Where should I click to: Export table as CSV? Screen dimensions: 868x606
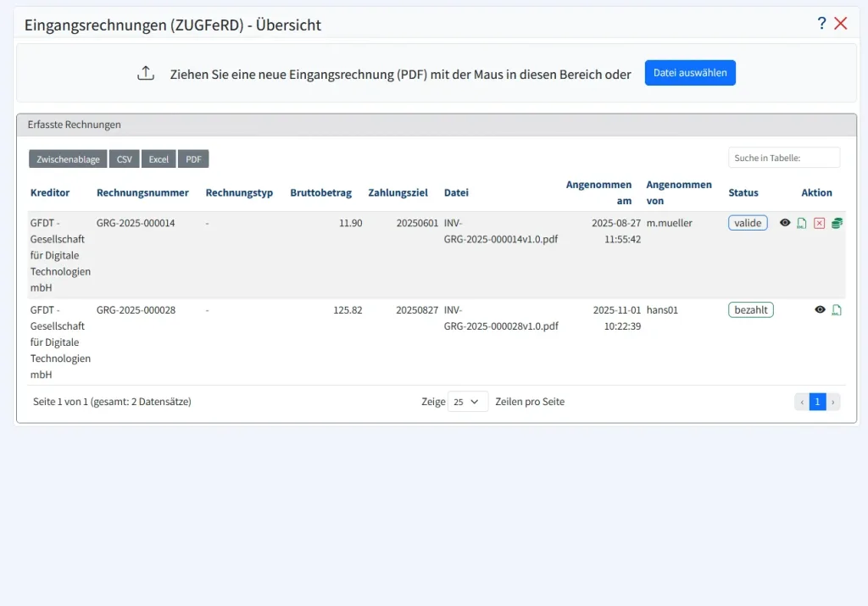124,158
